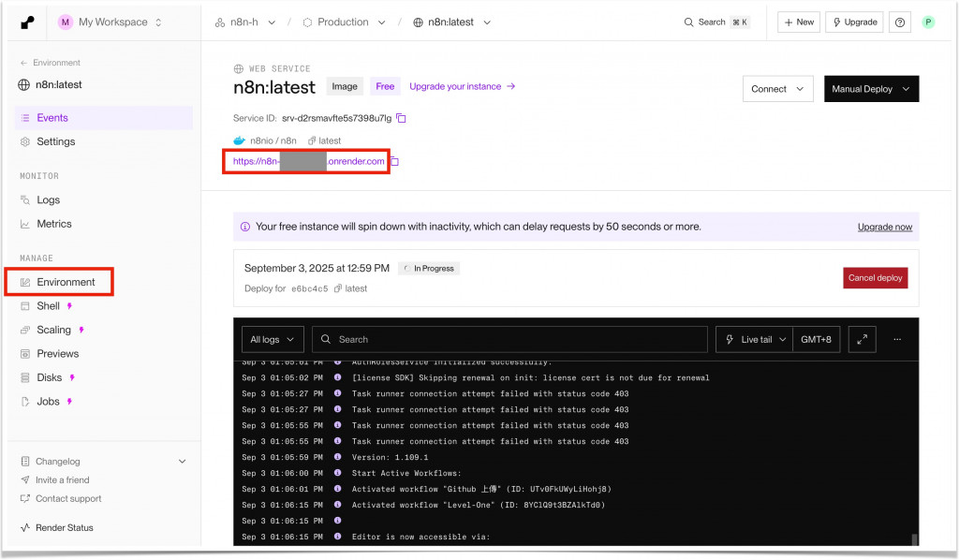Viewport: 959px width, 560px height.
Task: Open the Production environment dropdown
Action: click(345, 22)
